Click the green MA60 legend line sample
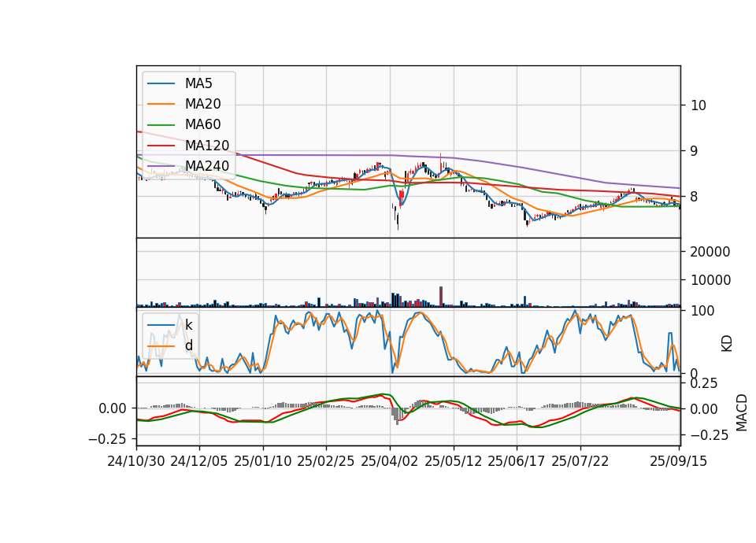The image size is (756, 543). [x=161, y=125]
